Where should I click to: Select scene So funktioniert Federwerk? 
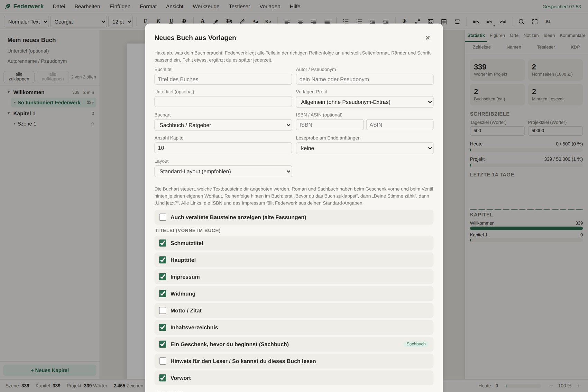(54, 103)
